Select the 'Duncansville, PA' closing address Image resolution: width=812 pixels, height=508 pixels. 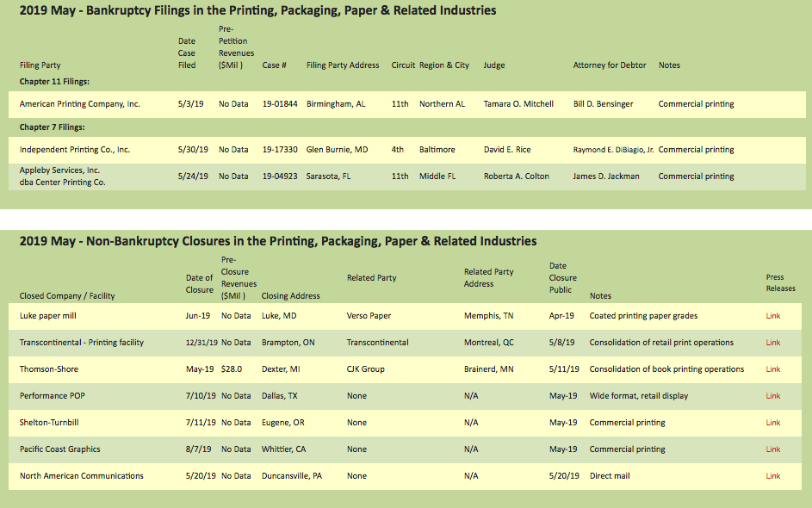pos(292,476)
